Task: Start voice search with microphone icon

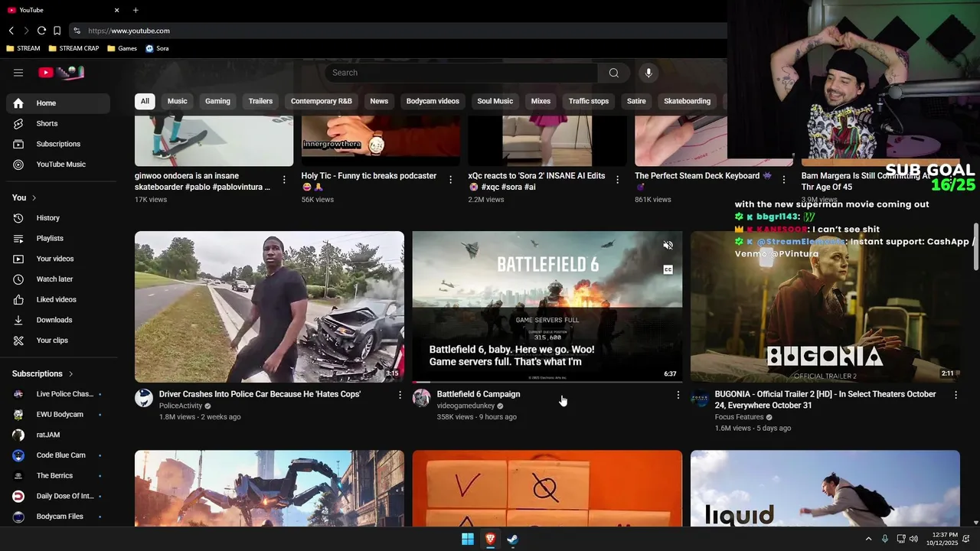Action: pos(648,73)
